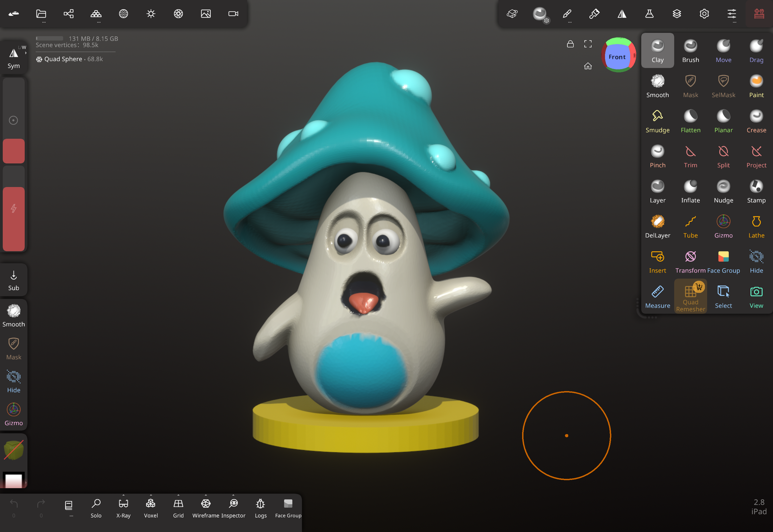
Task: Toggle the Sub button in left sidebar
Action: [x=14, y=280]
